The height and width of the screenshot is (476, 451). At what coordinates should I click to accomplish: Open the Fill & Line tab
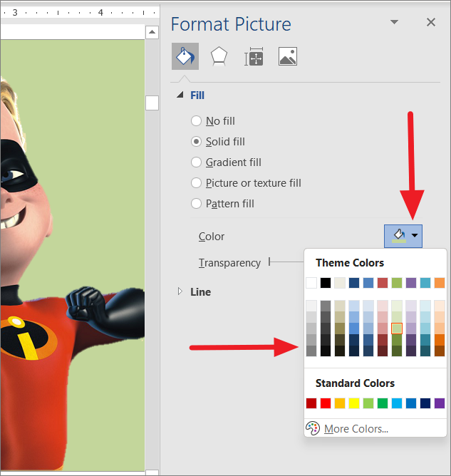pyautogui.click(x=185, y=56)
